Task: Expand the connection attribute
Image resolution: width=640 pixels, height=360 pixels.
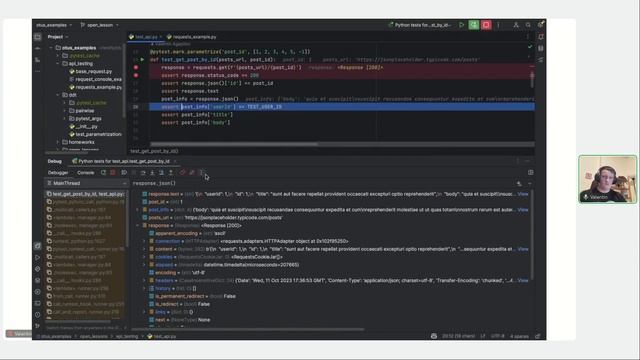Action: click(144, 241)
